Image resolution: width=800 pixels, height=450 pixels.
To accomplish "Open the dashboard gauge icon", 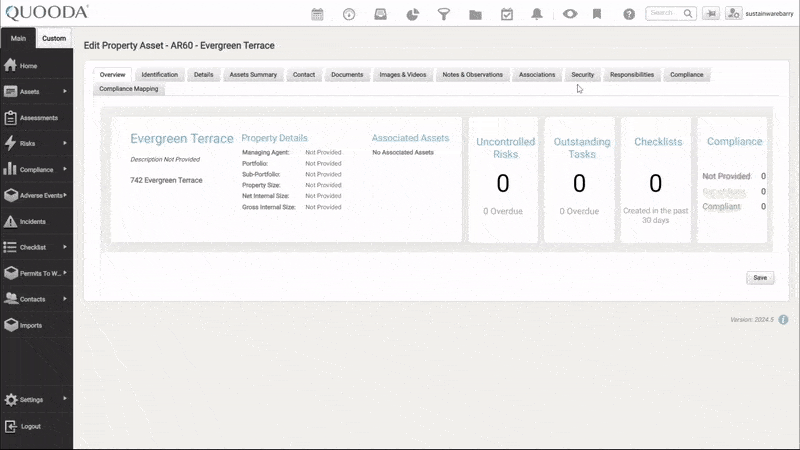I will tap(349, 14).
